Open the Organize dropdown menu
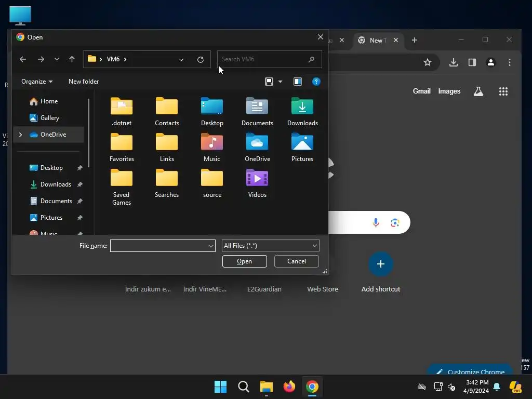The image size is (532, 399). pos(37,82)
